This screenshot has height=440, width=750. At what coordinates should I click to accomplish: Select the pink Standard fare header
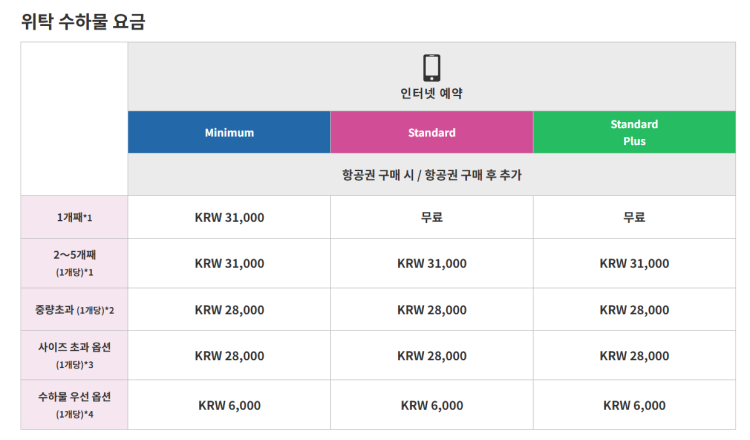coord(431,132)
